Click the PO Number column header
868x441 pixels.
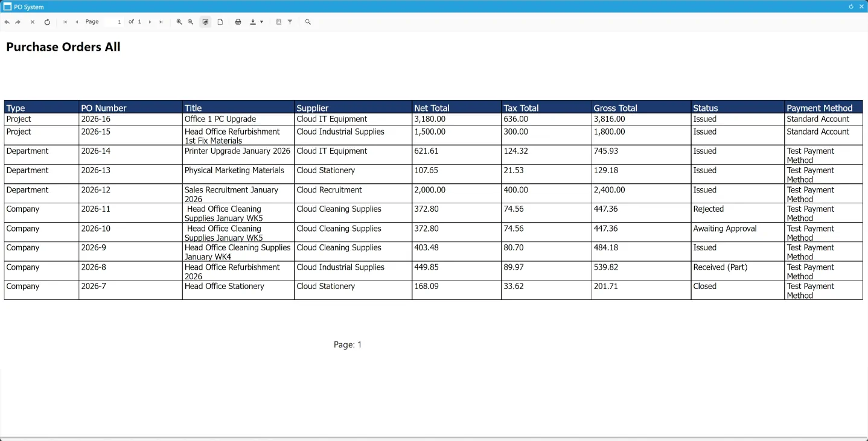[130, 107]
